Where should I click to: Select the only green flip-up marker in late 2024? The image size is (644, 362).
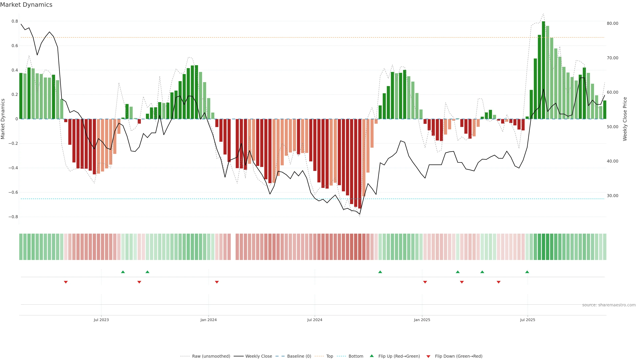tap(380, 272)
